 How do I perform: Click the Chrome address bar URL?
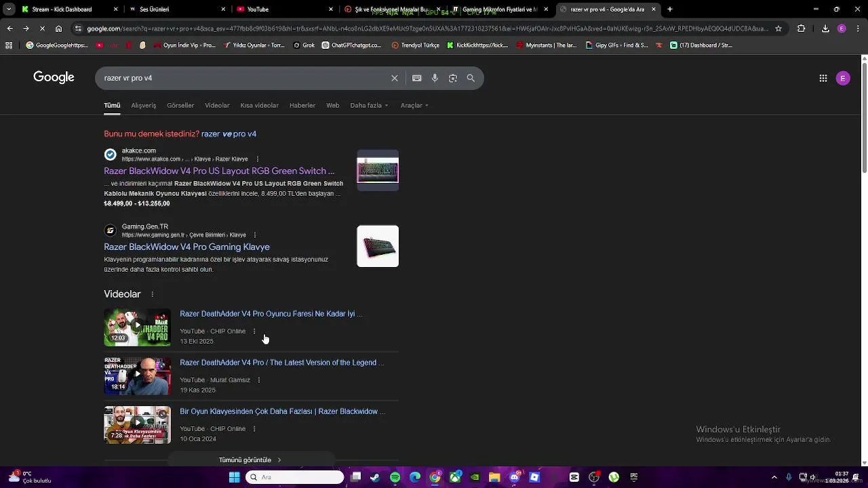[427, 28]
